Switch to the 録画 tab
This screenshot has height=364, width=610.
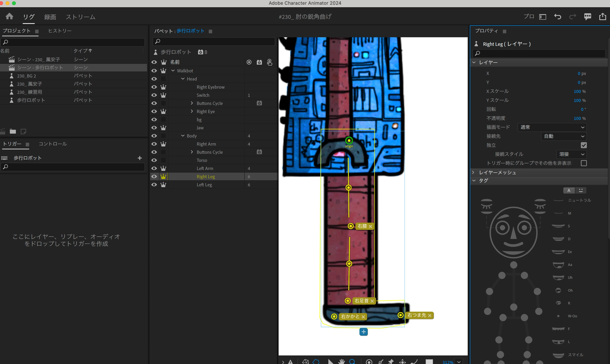tap(50, 17)
